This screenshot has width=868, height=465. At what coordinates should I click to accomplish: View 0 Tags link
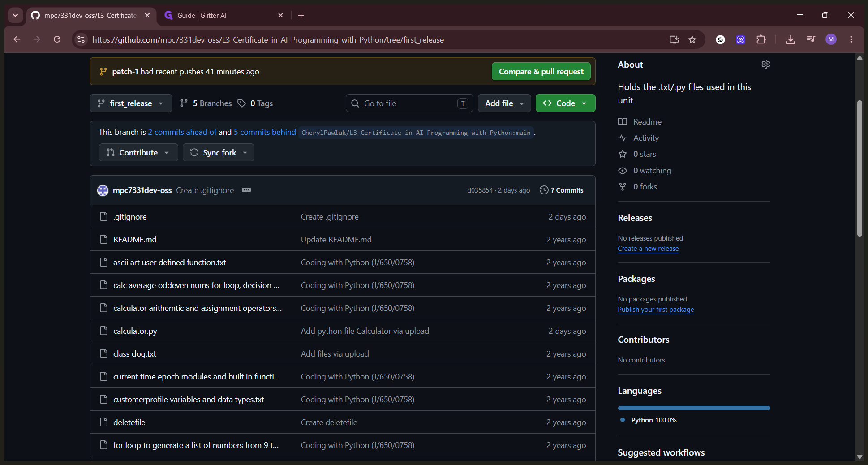tap(255, 103)
